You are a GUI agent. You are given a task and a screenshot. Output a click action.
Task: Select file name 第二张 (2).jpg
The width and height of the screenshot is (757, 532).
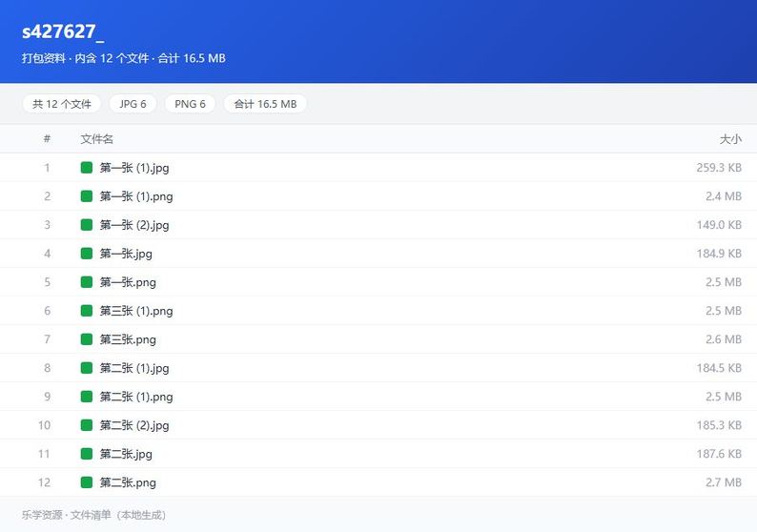coord(134,425)
